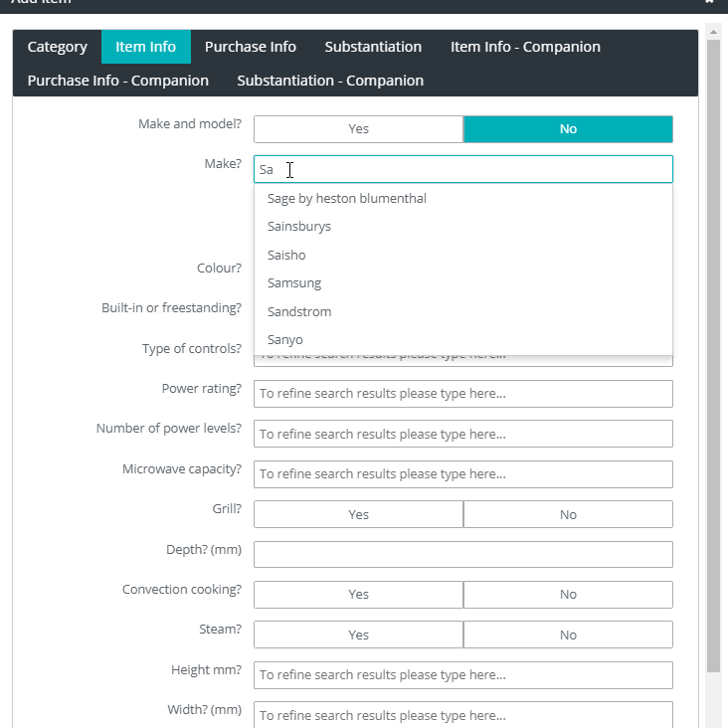Choose Yes for Steam

click(x=358, y=635)
